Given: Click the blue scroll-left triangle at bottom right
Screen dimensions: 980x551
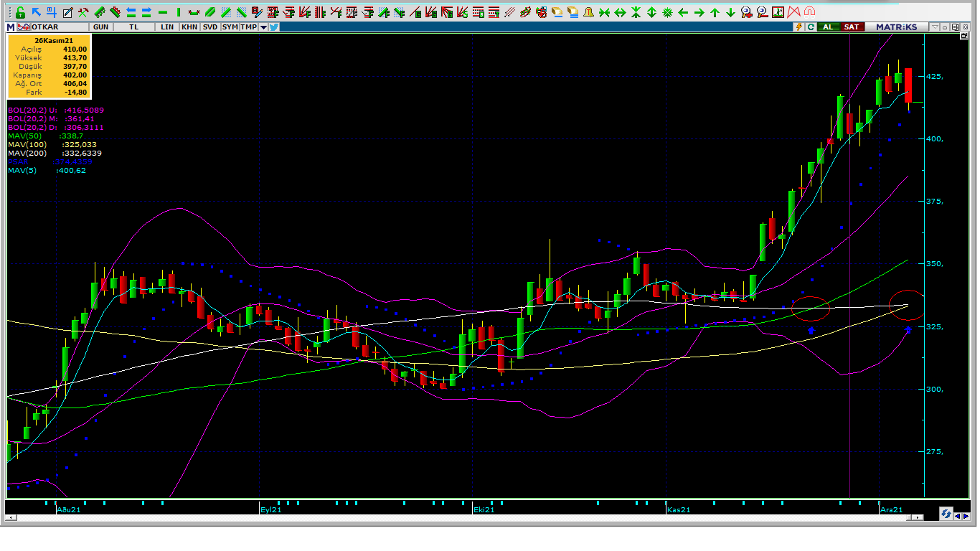Looking at the screenshot, I should pos(958,516).
